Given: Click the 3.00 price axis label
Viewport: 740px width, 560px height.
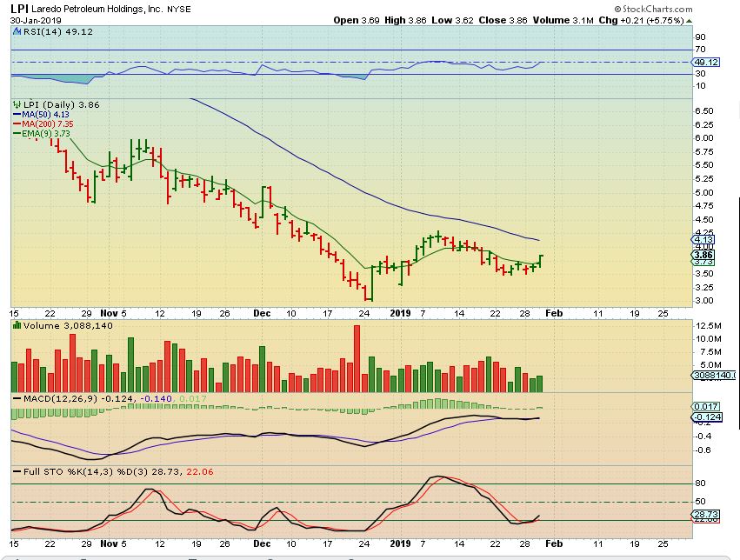Looking at the screenshot, I should point(703,301).
